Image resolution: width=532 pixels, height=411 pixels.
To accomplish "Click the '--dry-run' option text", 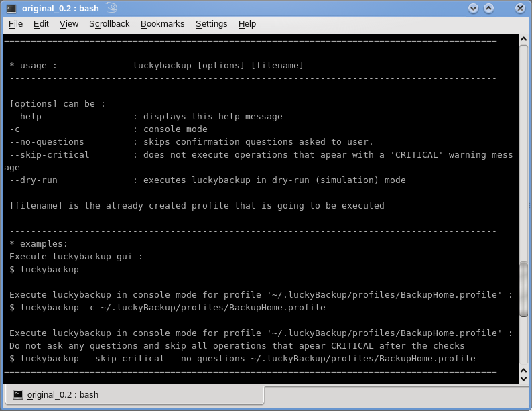I will click(x=34, y=180).
